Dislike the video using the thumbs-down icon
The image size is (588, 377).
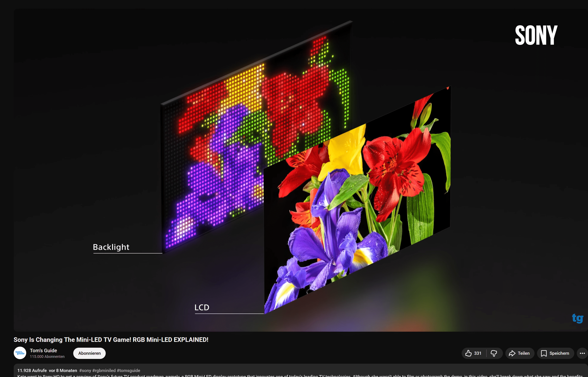(x=494, y=353)
